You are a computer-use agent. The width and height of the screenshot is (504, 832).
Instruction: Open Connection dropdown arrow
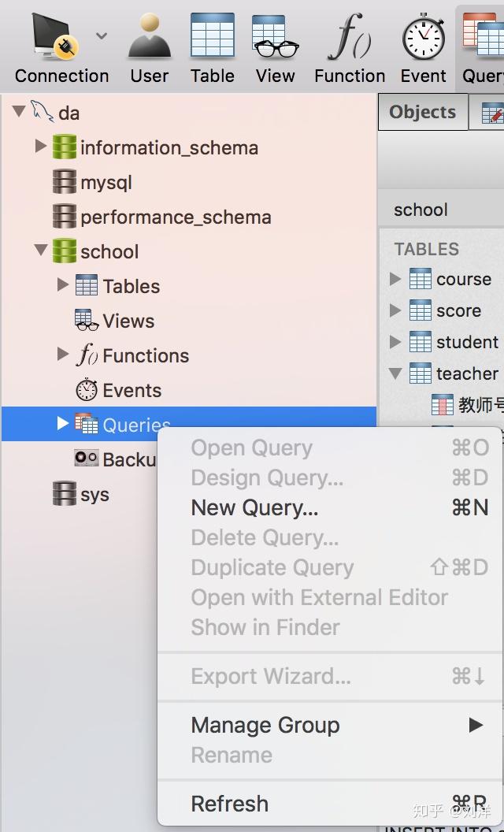click(x=102, y=35)
